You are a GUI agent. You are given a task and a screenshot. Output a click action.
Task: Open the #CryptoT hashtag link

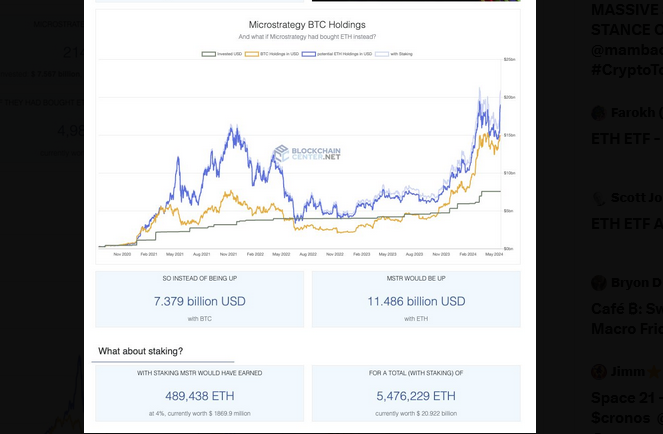(x=625, y=69)
